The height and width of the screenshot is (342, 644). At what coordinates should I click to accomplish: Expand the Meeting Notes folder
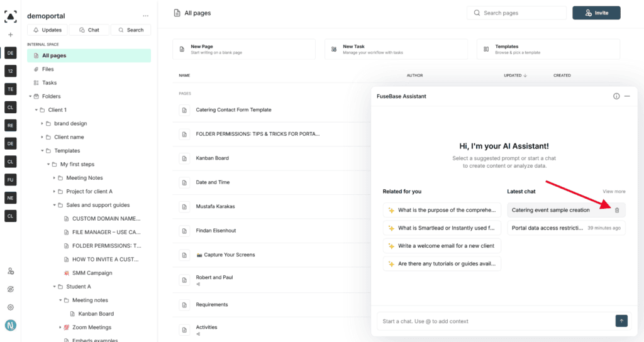point(54,178)
